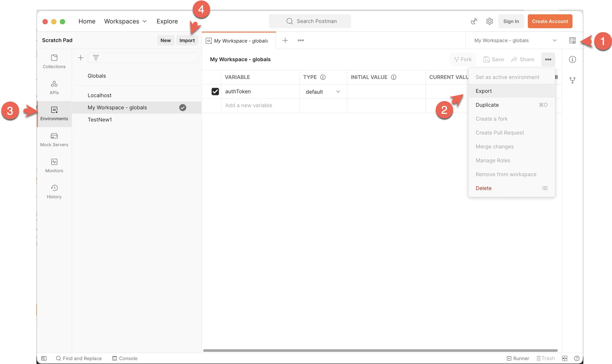The width and height of the screenshot is (612, 364).
Task: Toggle active checkmark on My Workspace - globals
Action: coord(183,107)
